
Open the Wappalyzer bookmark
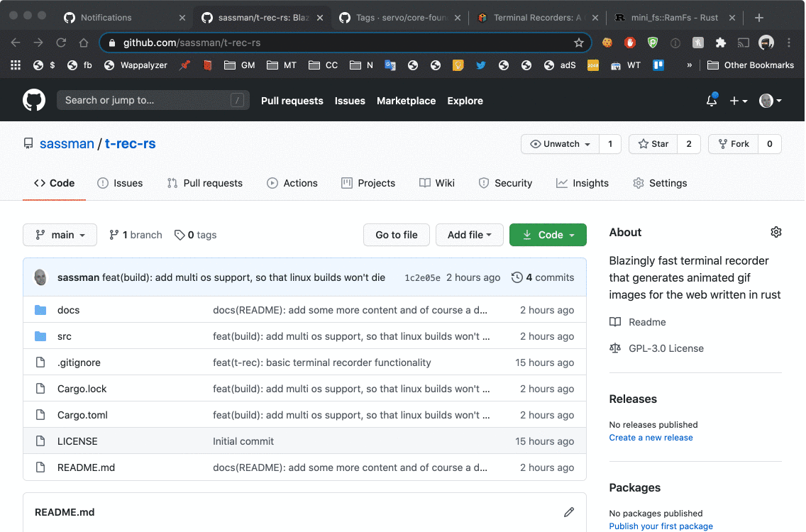[136, 65]
